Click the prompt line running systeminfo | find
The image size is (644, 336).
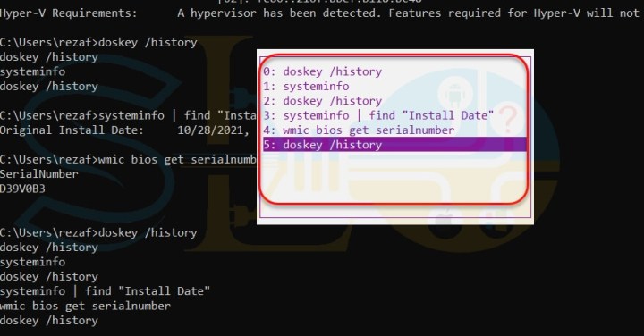(128, 115)
